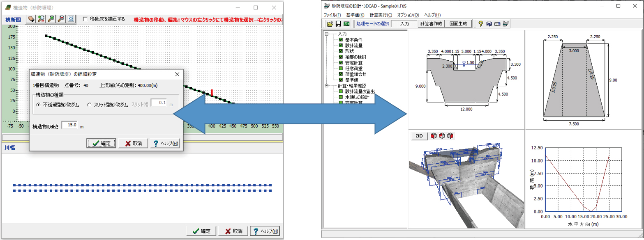The height and width of the screenshot is (240, 644).
Task: Switch to the 入力 processing mode
Action: pyautogui.click(x=404, y=24)
